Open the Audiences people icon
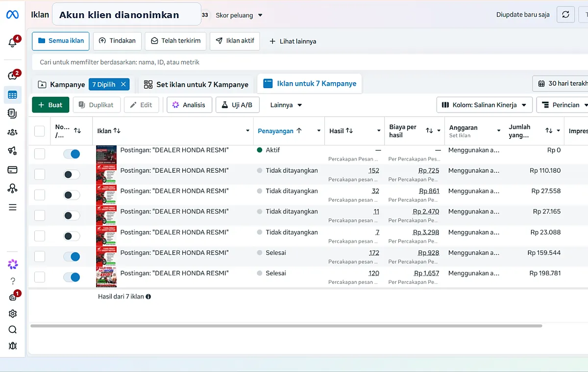588x372 pixels. (x=13, y=132)
